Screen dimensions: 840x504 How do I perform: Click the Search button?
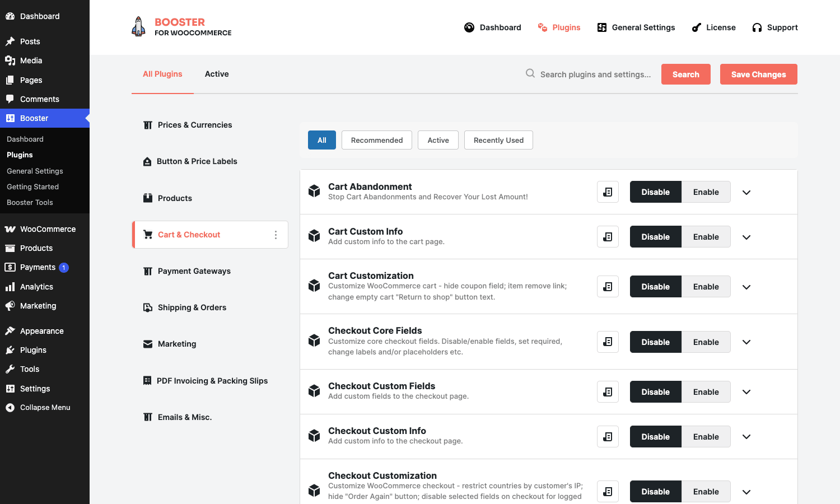pyautogui.click(x=686, y=74)
